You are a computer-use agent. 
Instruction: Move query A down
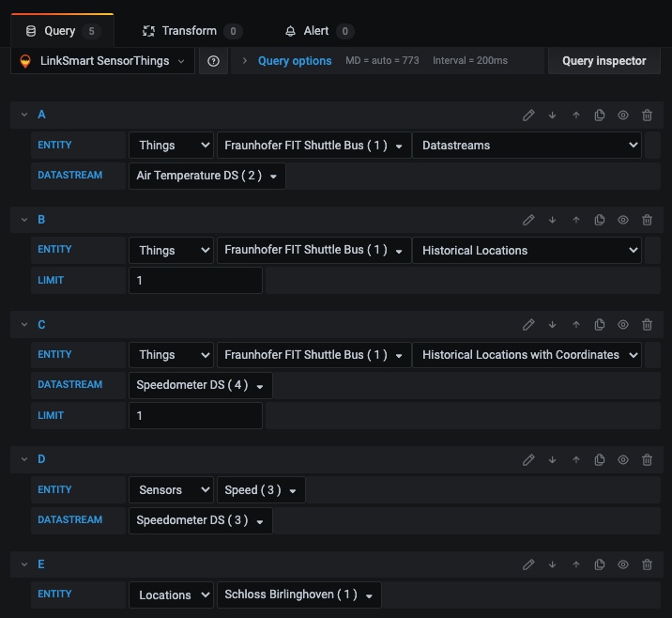pyautogui.click(x=553, y=115)
